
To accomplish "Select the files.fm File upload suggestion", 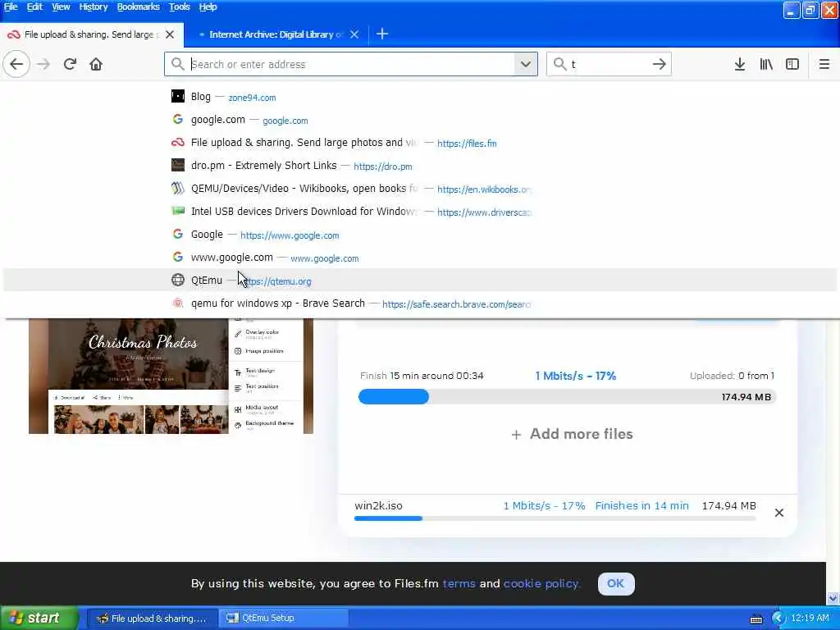I will 419,143.
